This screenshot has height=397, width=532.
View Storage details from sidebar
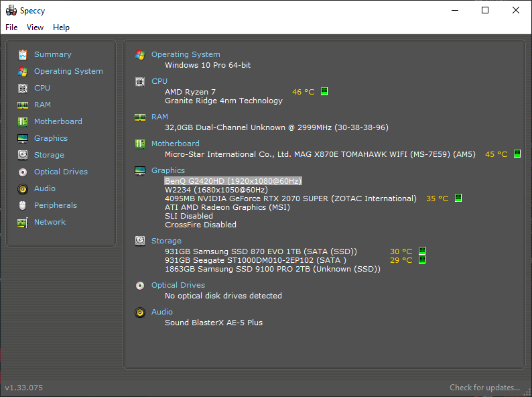(49, 155)
